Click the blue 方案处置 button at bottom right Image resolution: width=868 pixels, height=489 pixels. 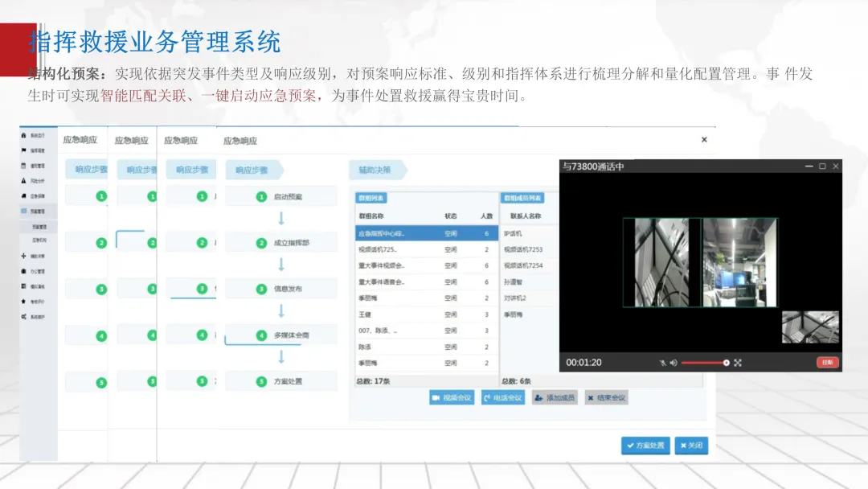pos(645,446)
